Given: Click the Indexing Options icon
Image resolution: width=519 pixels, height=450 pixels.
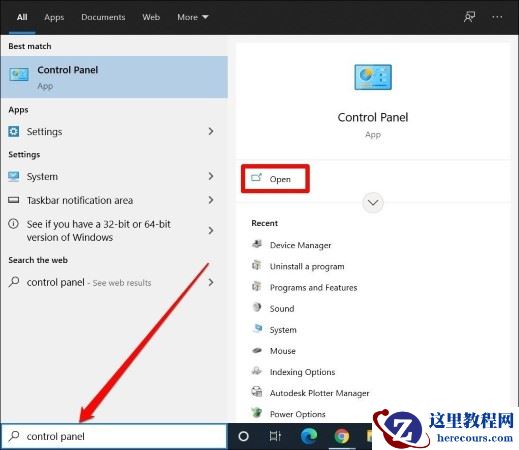Looking at the screenshot, I should (257, 371).
